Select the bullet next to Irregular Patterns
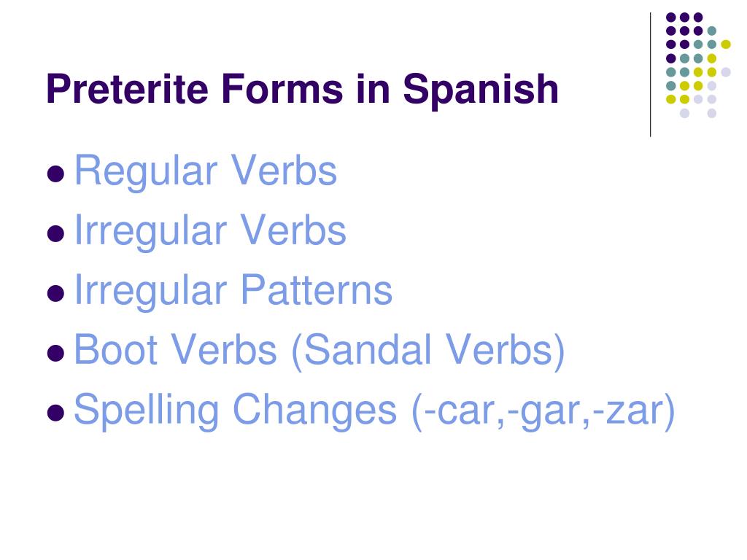Image resolution: width=747 pixels, height=560 pixels. [55, 293]
